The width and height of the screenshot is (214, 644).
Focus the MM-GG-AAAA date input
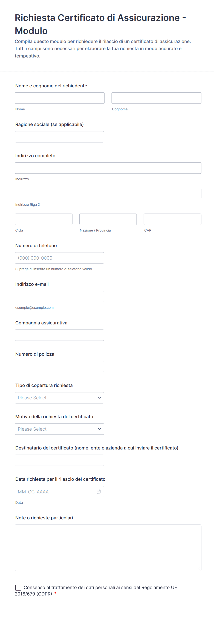pos(55,492)
